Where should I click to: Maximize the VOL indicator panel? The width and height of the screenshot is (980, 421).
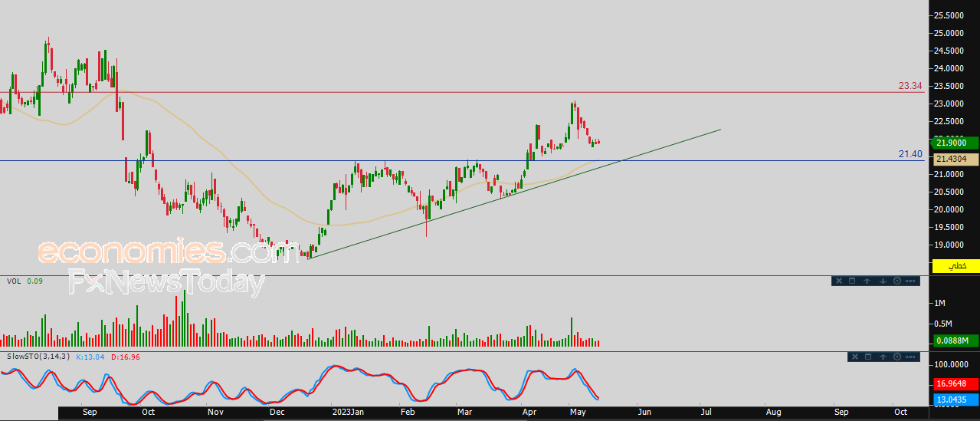pos(852,281)
